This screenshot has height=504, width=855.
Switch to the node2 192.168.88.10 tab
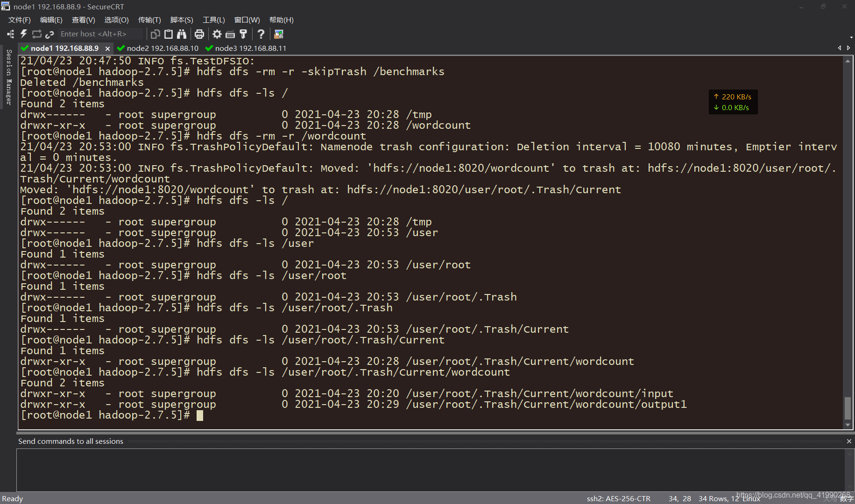pyautogui.click(x=158, y=48)
